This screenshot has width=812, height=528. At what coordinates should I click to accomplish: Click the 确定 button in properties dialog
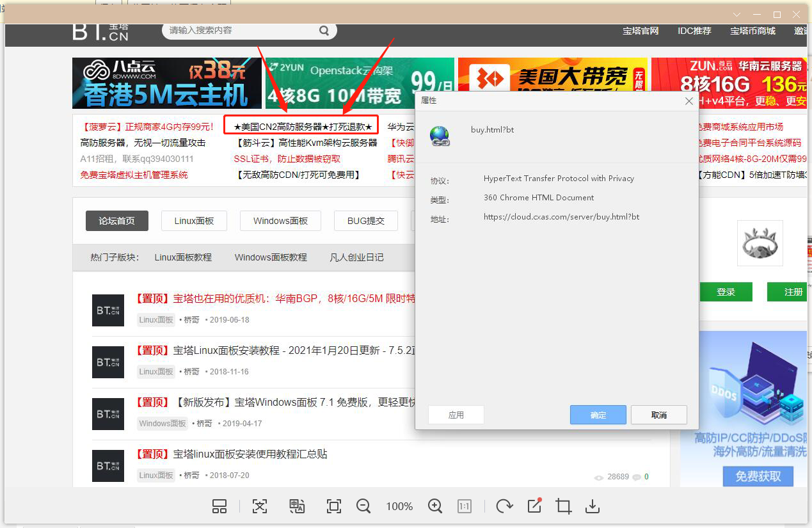click(x=598, y=415)
